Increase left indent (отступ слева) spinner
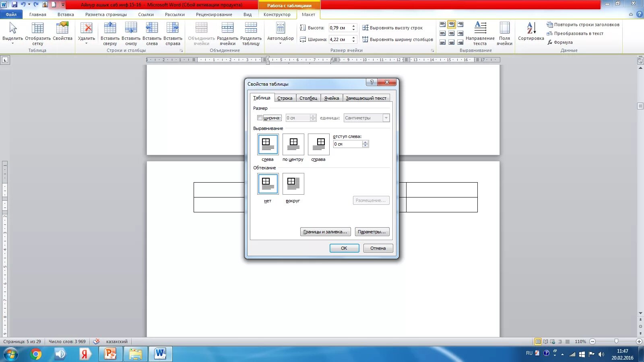The width and height of the screenshot is (644, 362). coord(365,142)
